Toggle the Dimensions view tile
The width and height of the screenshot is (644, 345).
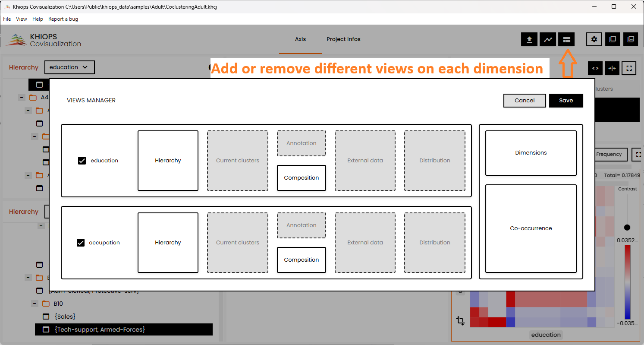tap(531, 153)
